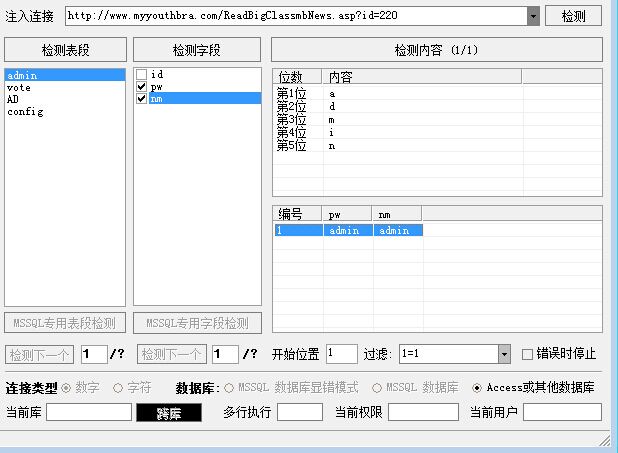Select the admin table in table list
618x453 pixels.
click(x=65, y=75)
